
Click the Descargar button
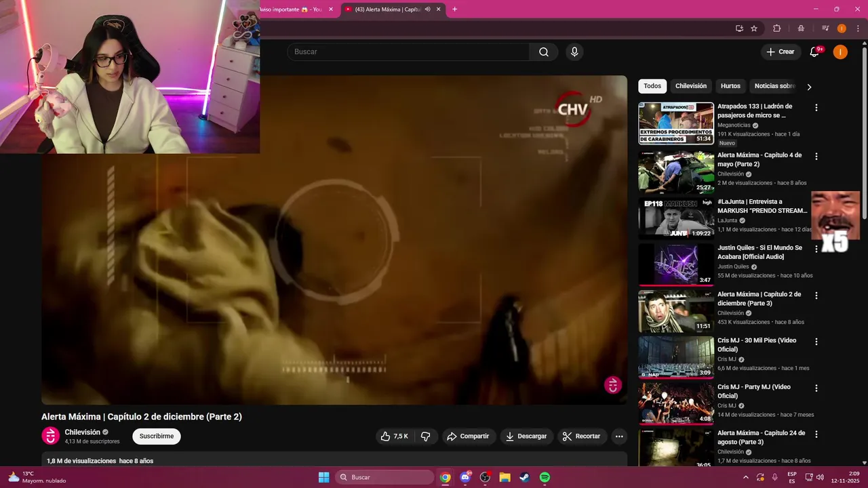526,436
